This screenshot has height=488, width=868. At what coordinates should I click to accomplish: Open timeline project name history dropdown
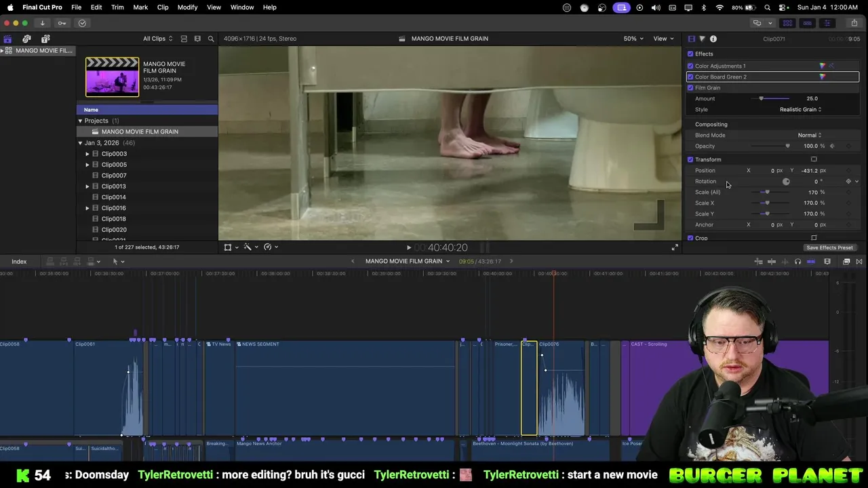click(x=408, y=261)
